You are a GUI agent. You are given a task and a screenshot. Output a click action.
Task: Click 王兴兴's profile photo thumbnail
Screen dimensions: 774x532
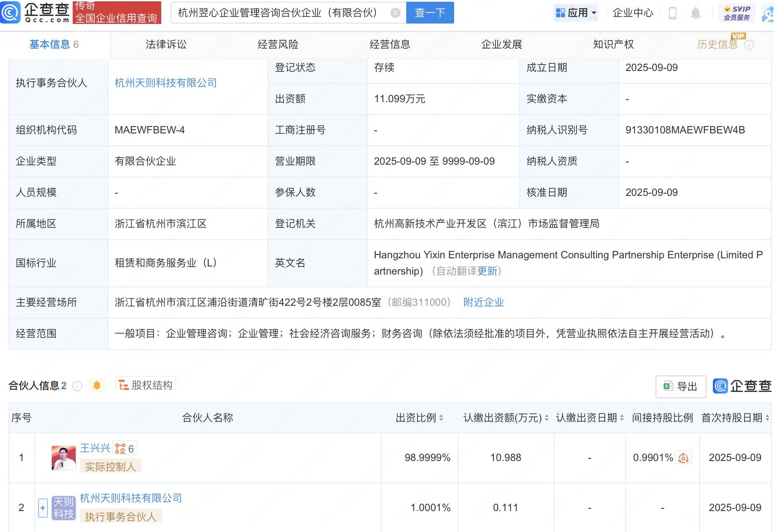(x=63, y=458)
